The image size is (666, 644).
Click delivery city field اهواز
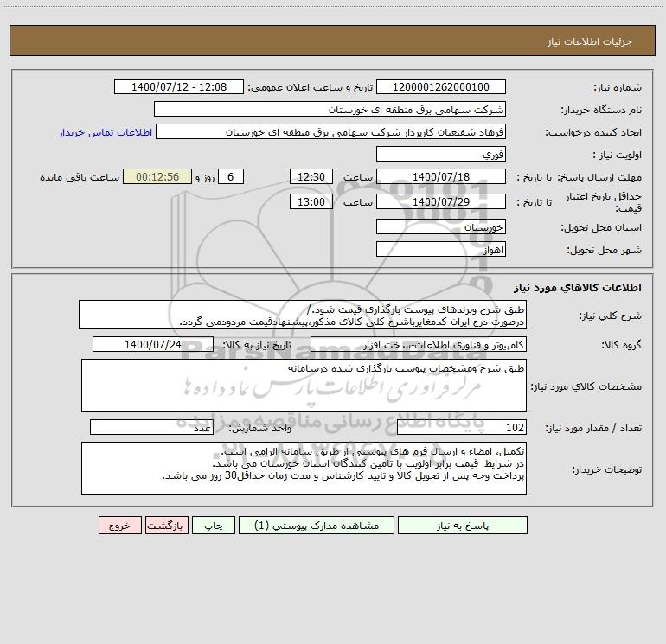point(441,249)
